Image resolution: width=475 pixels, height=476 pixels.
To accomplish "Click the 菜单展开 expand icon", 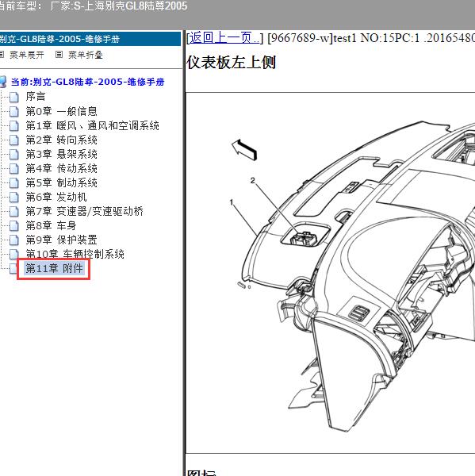I will [2, 54].
